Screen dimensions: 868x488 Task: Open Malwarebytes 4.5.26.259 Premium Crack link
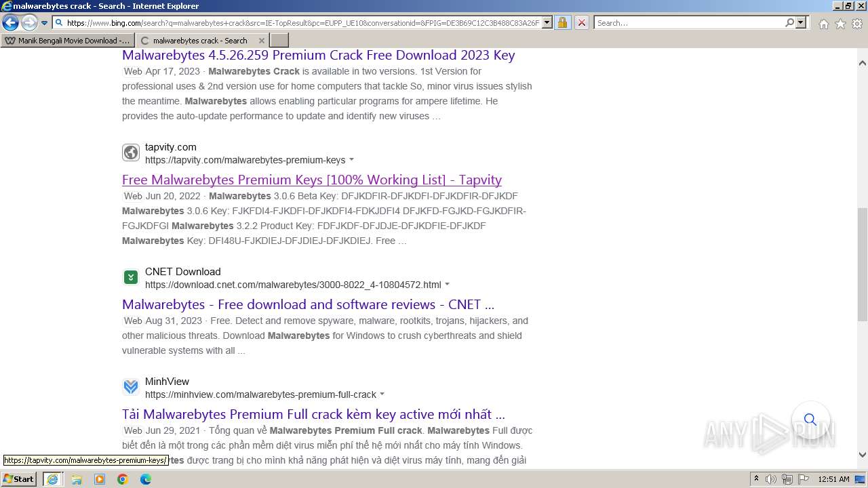[x=318, y=55]
